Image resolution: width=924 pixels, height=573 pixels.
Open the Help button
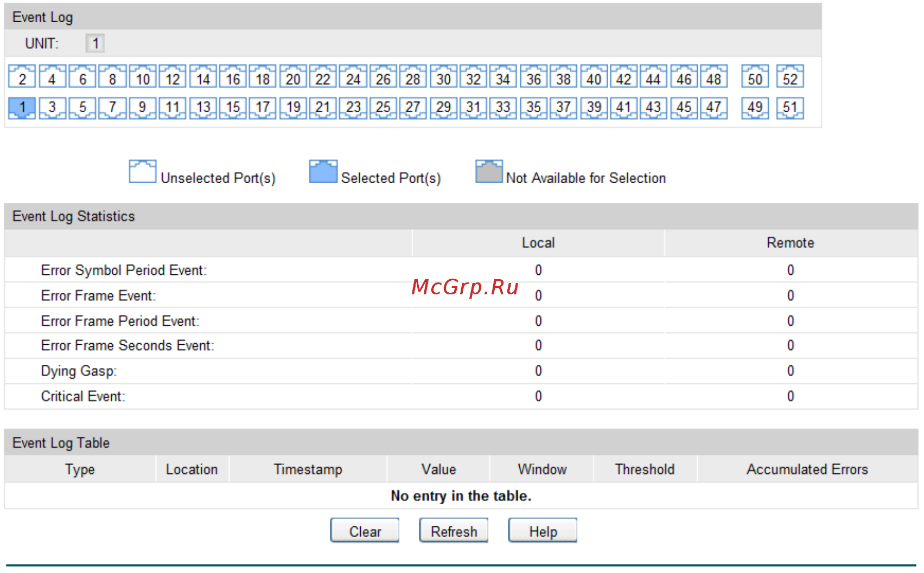pos(543,531)
